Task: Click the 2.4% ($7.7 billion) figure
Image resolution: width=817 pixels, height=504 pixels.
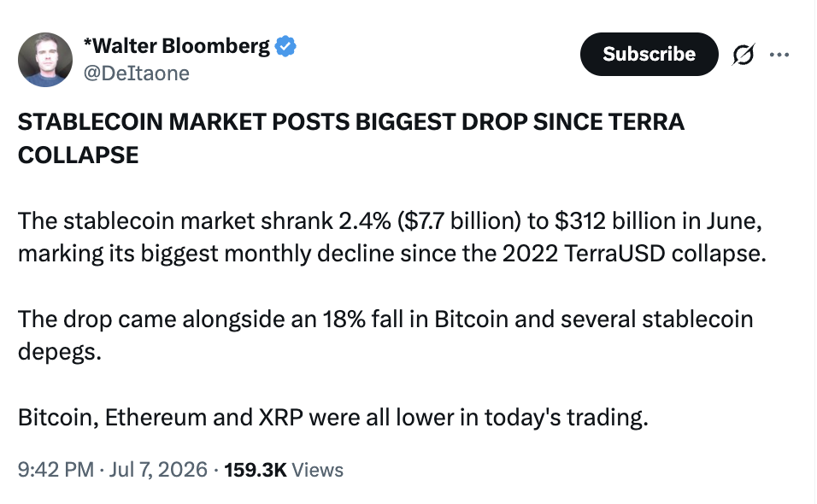Action: coord(430,220)
